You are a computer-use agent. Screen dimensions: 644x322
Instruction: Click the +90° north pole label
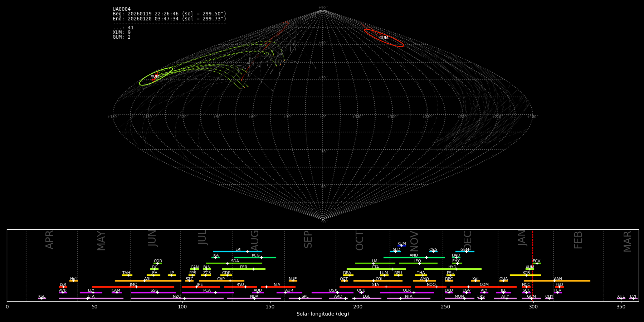point(322,8)
